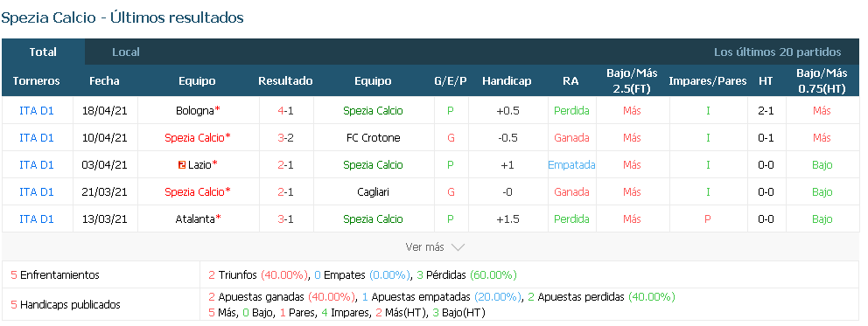Open the Lazio team link
The image size is (868, 326).
point(199,164)
